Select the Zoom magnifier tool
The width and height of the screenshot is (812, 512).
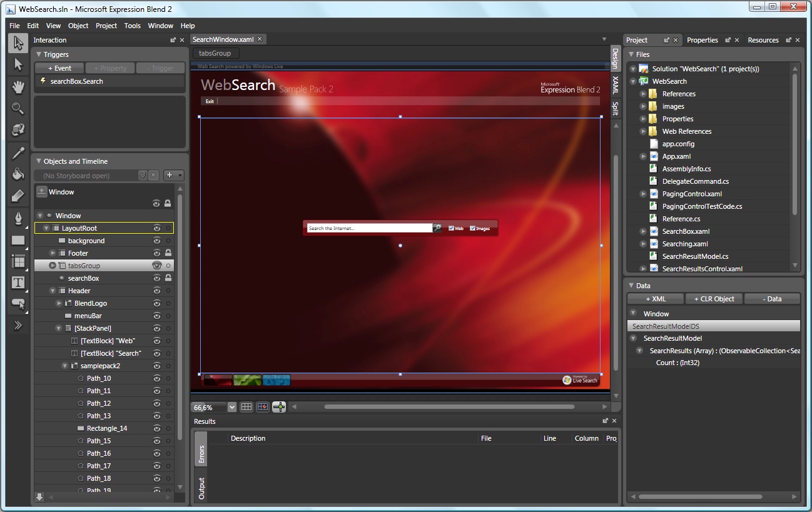18,109
